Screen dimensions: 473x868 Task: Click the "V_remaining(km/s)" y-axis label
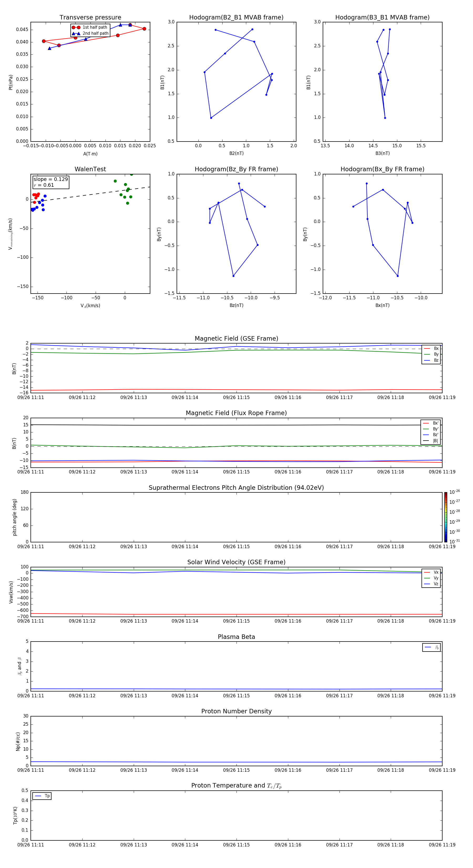click(x=11, y=234)
